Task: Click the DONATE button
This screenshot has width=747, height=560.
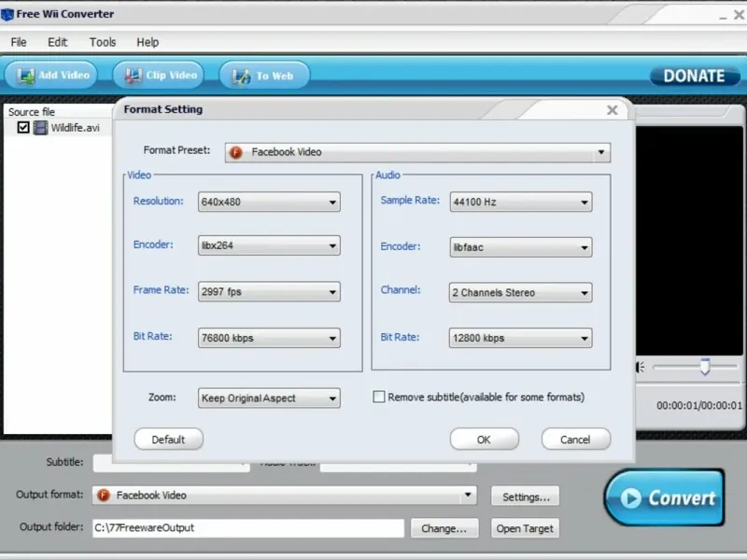Action: (695, 76)
